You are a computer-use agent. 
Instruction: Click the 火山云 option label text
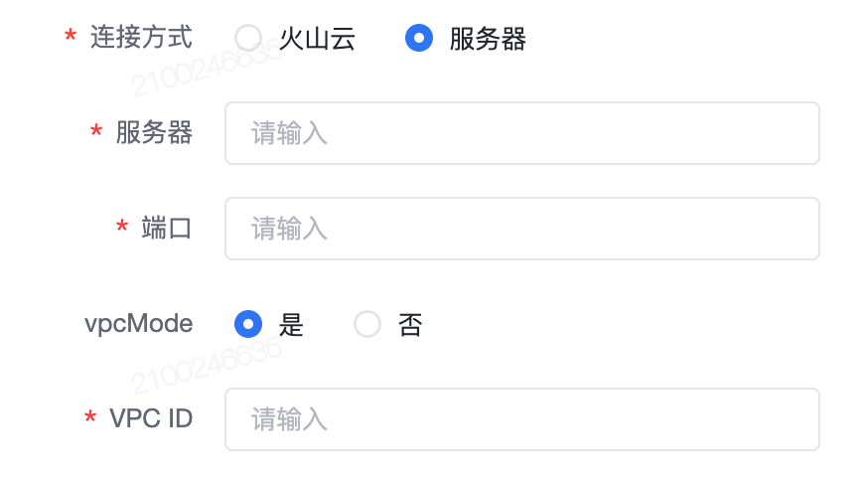317,39
